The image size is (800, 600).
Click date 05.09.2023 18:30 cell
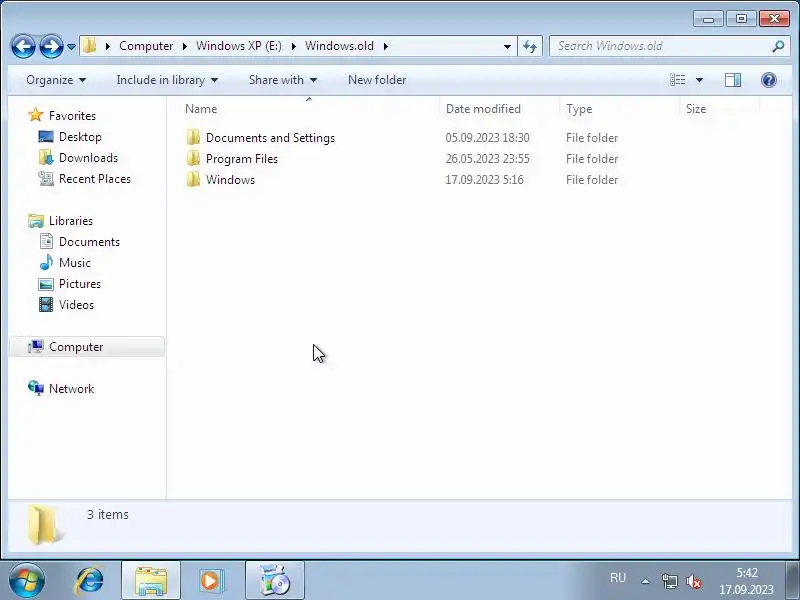pyautogui.click(x=487, y=138)
